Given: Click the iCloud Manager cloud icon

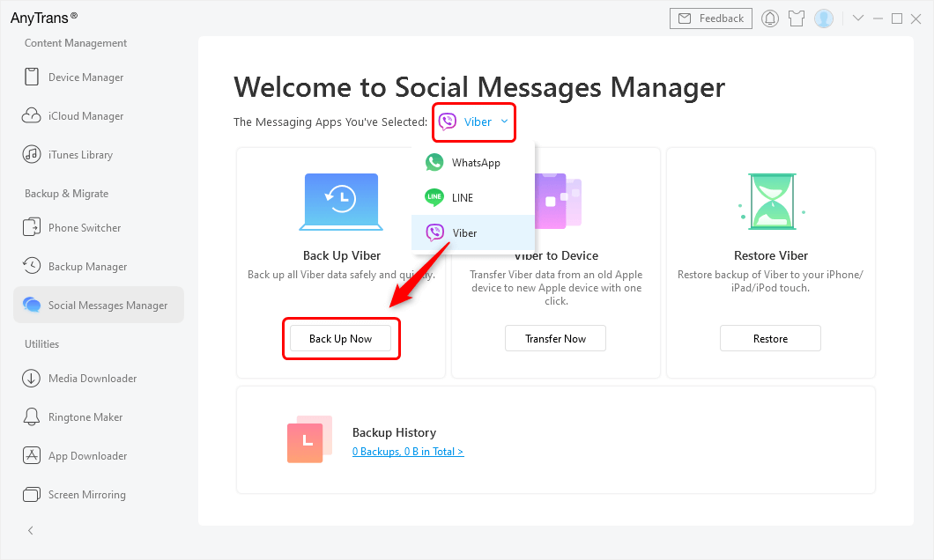Looking at the screenshot, I should pyautogui.click(x=32, y=115).
